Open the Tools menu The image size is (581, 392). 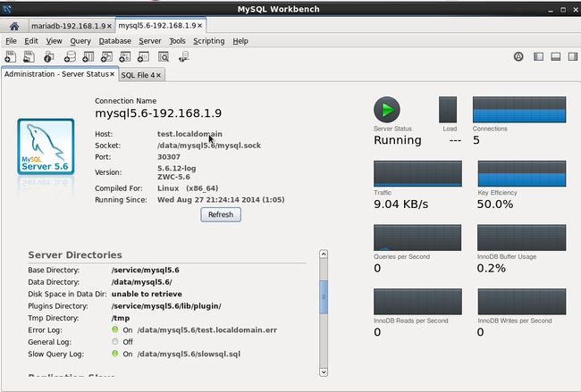[177, 41]
